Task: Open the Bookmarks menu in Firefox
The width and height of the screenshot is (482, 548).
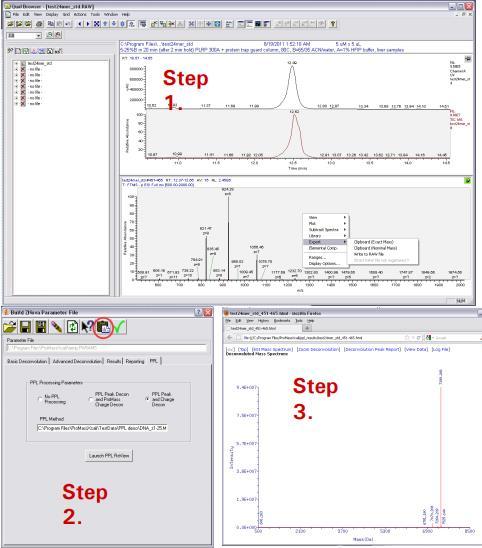Action: [x=282, y=320]
